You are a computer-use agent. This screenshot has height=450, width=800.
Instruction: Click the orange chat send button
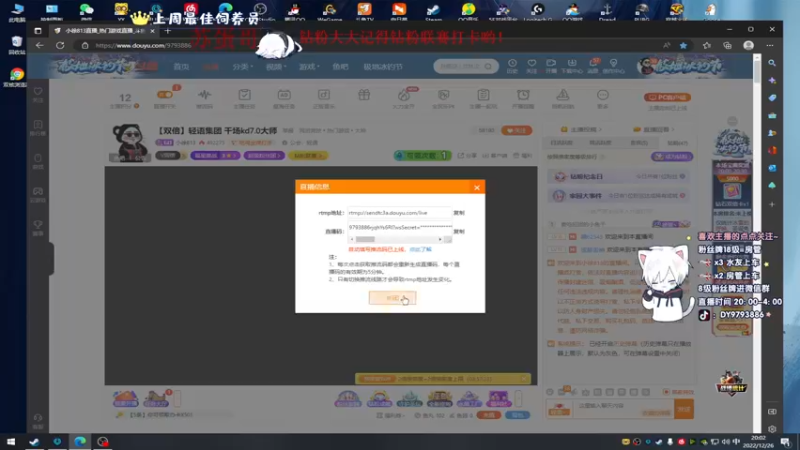coord(684,409)
